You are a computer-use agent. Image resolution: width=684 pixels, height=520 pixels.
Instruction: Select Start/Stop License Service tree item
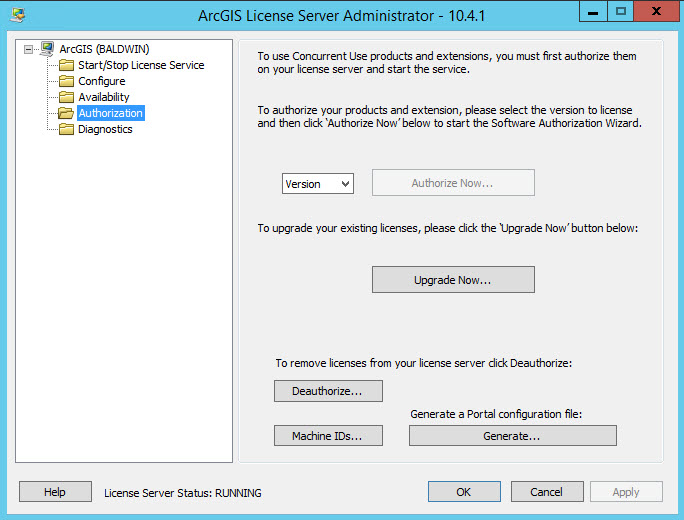(x=141, y=65)
